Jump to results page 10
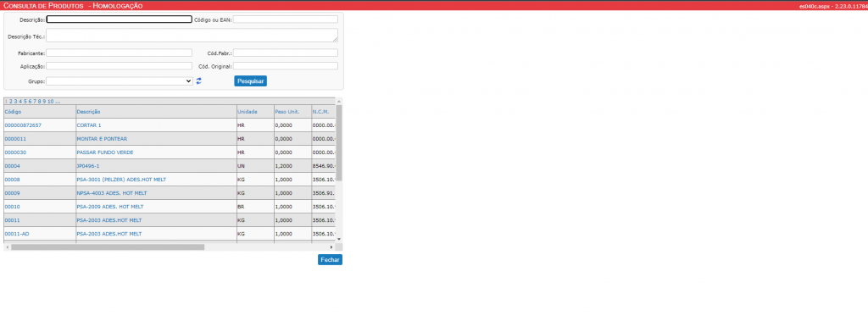 tap(50, 102)
